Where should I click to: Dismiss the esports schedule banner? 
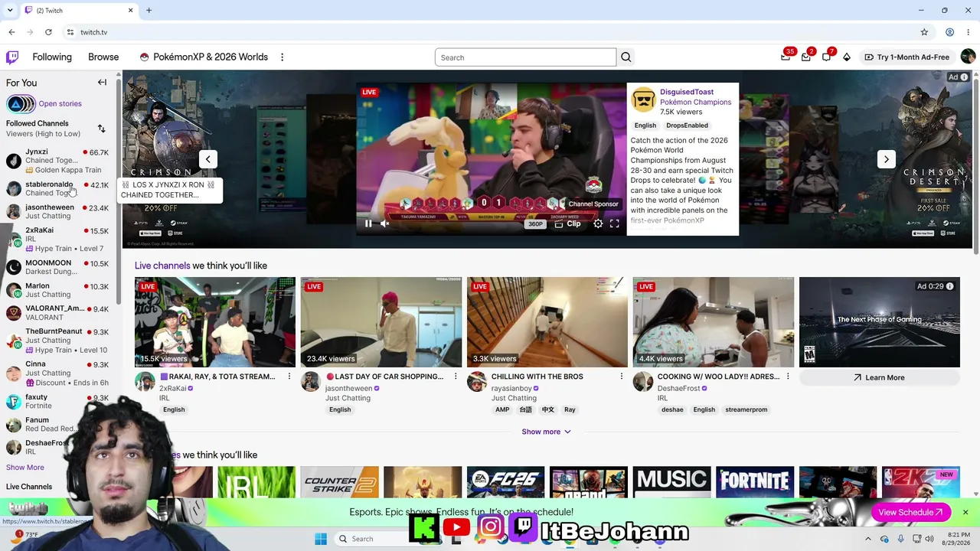point(965,513)
